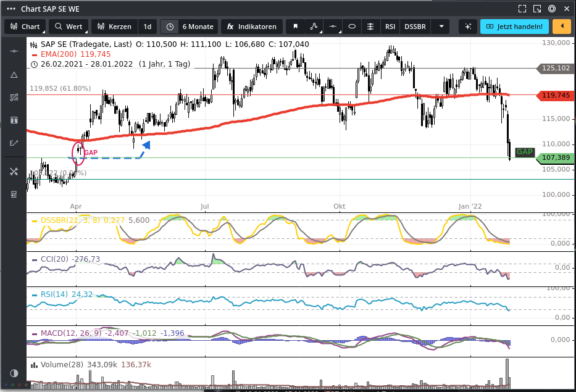Image resolution: width=576 pixels, height=392 pixels.
Task: Toggle the dark theme contrast icon bottom left
Action: pos(14,373)
